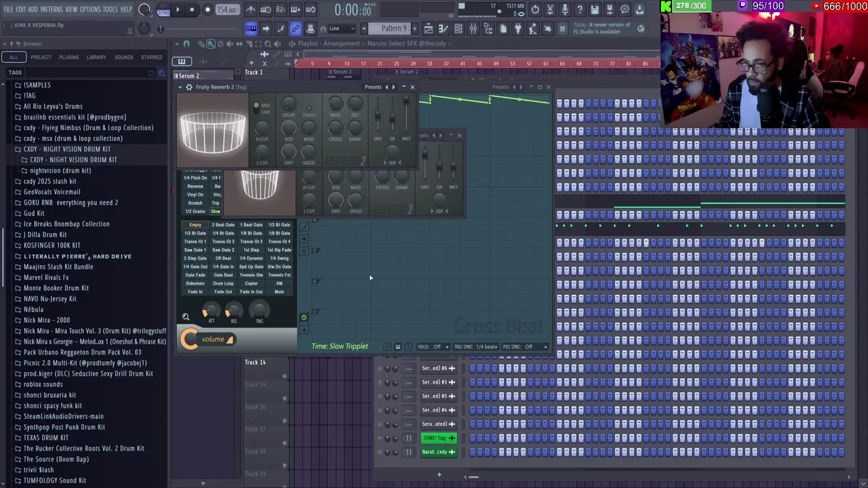
Task: Click the download content library icon
Action: tap(639, 9)
